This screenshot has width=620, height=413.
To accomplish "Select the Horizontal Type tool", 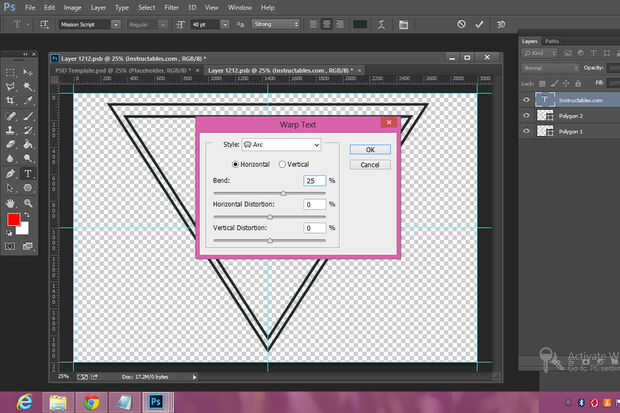I will tap(28, 172).
